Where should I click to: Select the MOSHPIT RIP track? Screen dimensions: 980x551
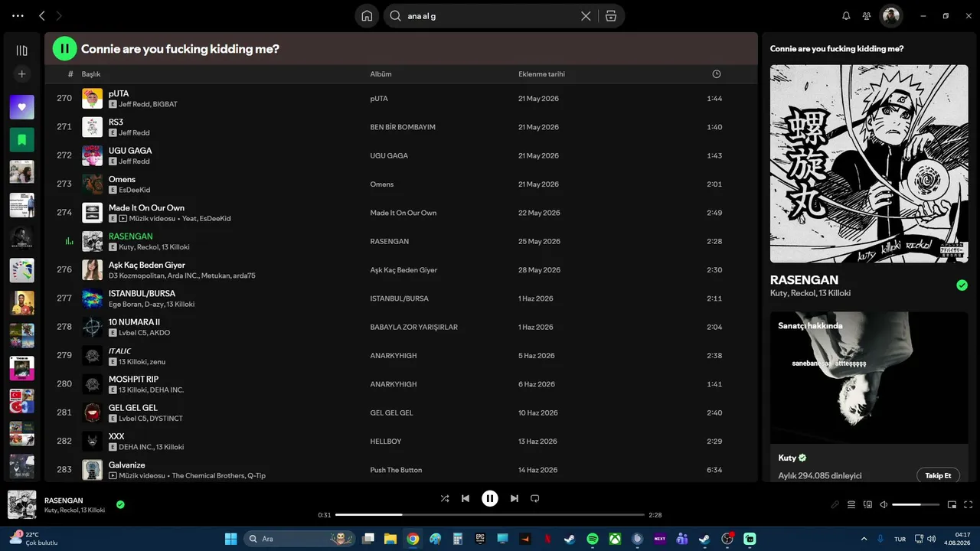401,383
